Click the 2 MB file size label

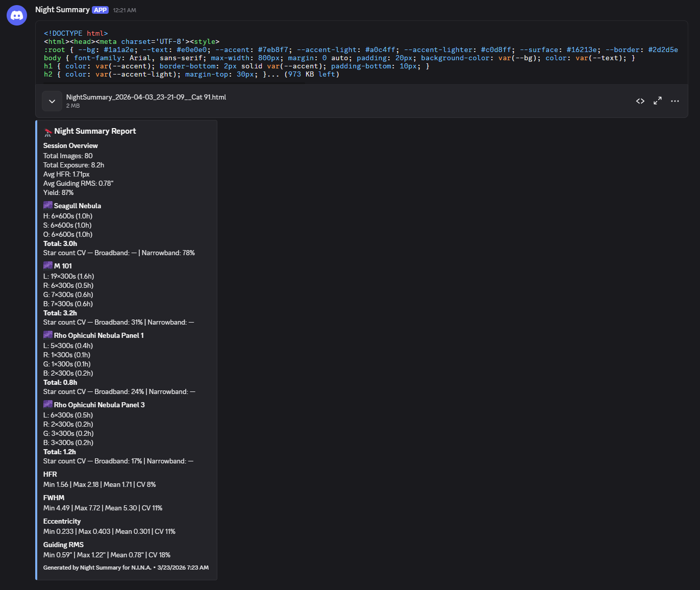pos(72,106)
